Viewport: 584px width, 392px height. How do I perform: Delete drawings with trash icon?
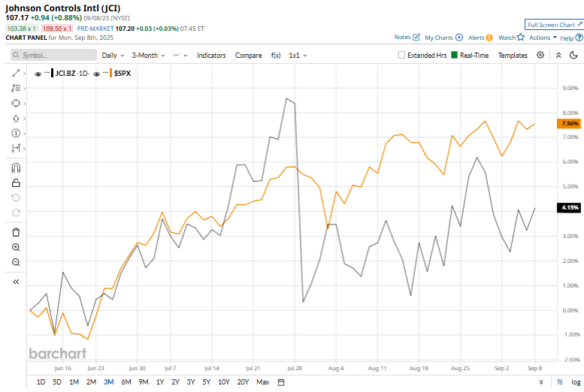[x=16, y=232]
